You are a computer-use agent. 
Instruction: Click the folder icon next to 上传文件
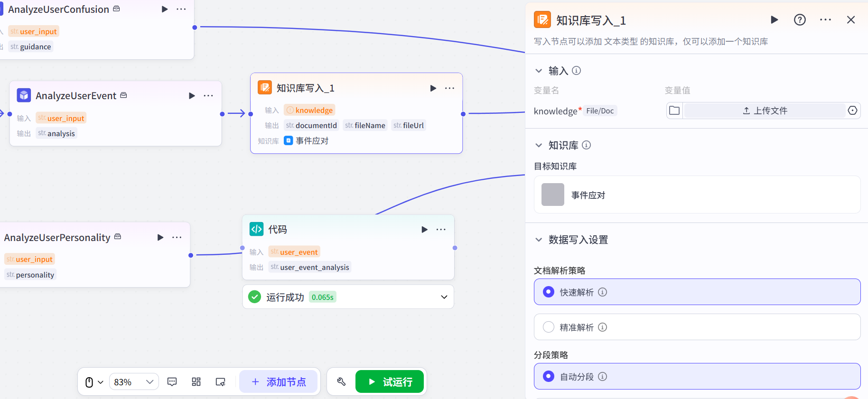point(674,111)
